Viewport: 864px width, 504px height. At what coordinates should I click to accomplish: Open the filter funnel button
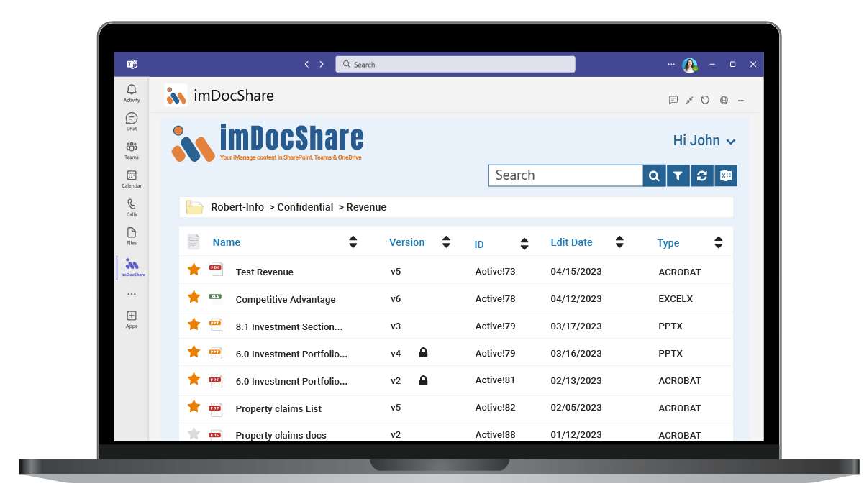click(678, 175)
